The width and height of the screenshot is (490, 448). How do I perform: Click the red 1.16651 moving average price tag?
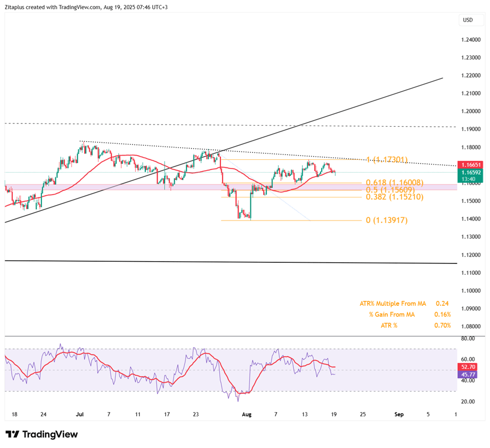(470, 165)
